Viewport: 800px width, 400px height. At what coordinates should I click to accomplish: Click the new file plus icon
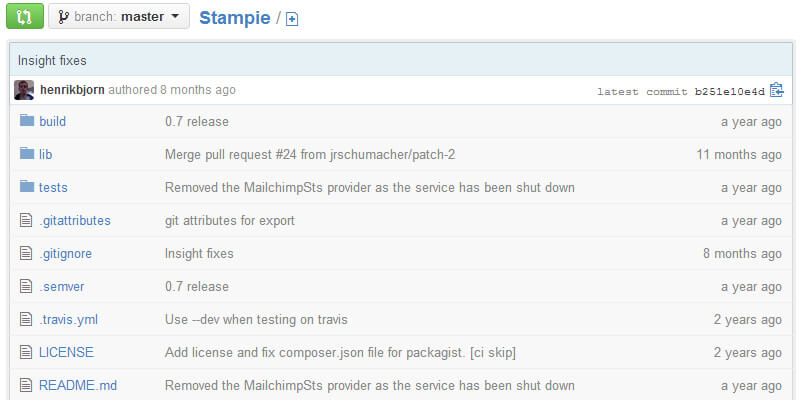tap(292, 19)
